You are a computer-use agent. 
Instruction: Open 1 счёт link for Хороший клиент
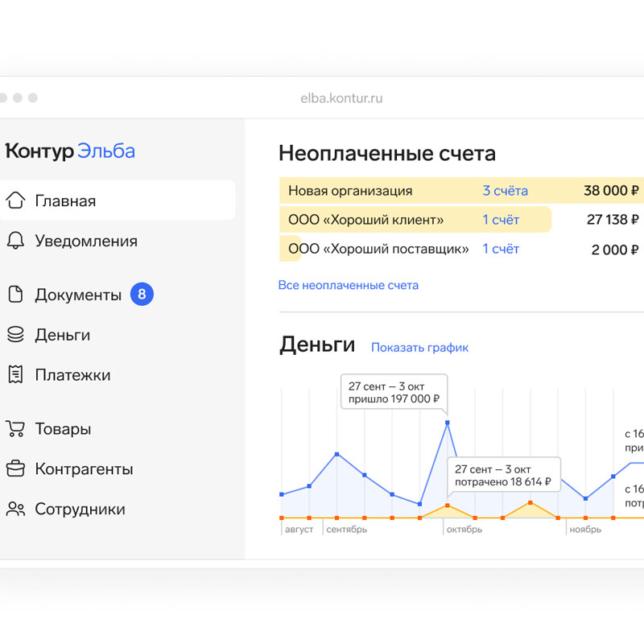tap(501, 220)
